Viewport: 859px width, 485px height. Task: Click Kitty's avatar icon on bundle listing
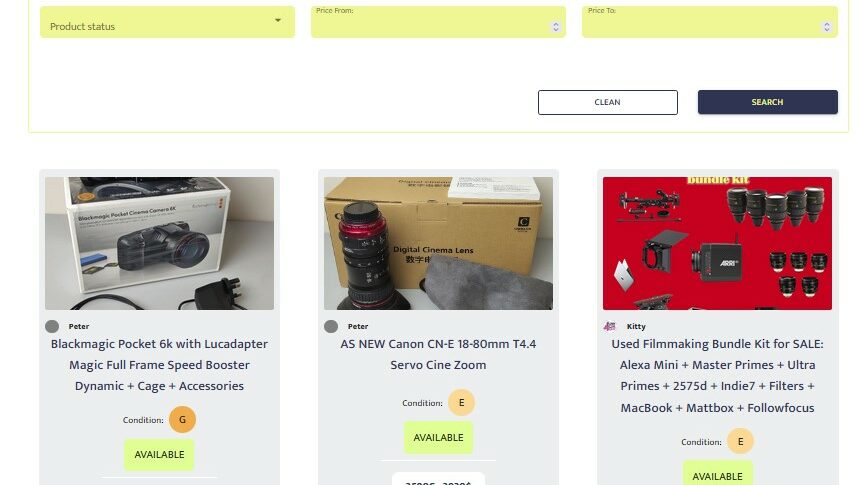point(610,327)
